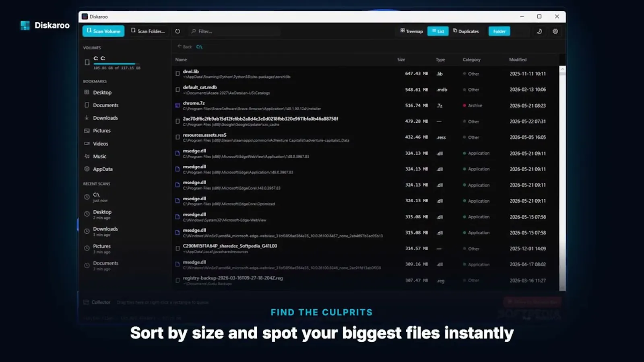Click the Desktop bookmark icon
The width and height of the screenshot is (644, 362).
pos(87,92)
